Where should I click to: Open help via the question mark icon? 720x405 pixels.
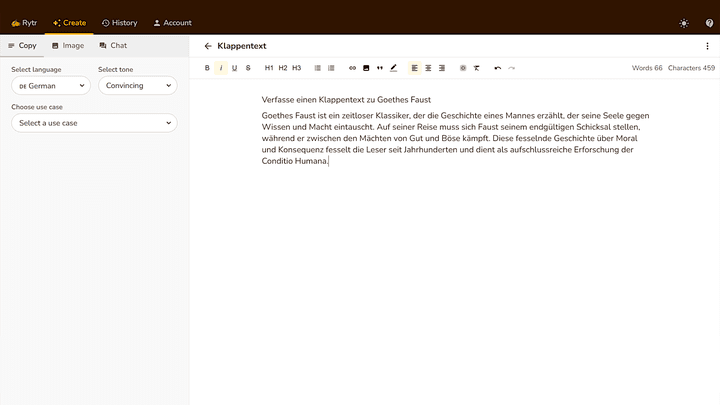(x=709, y=23)
